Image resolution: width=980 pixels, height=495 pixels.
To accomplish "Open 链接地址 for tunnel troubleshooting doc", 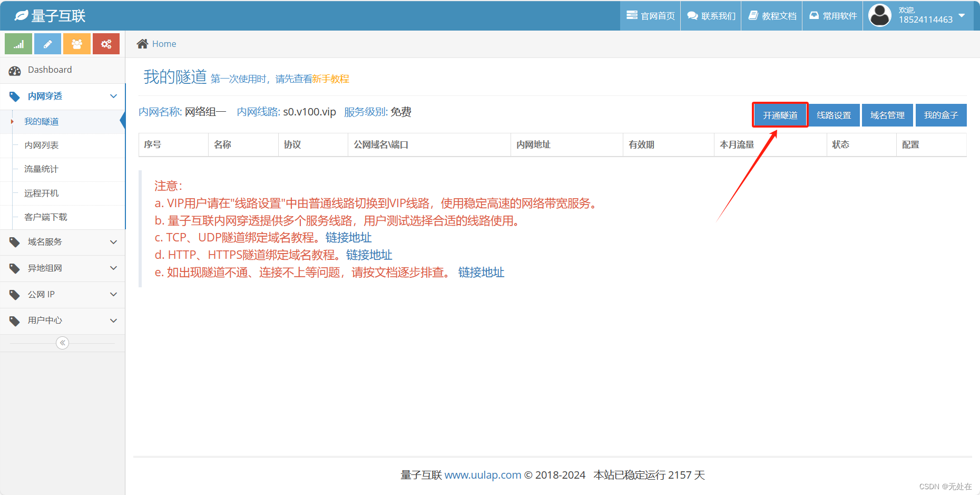I will pos(481,273).
